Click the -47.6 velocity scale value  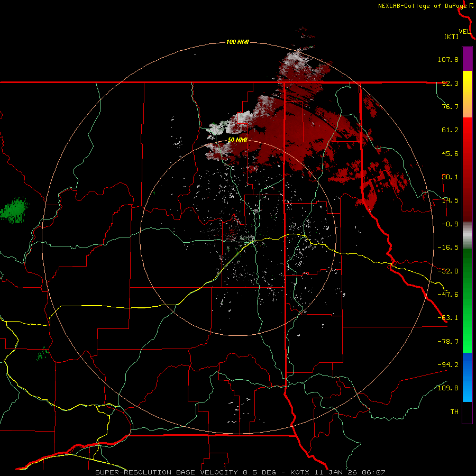[x=448, y=295]
